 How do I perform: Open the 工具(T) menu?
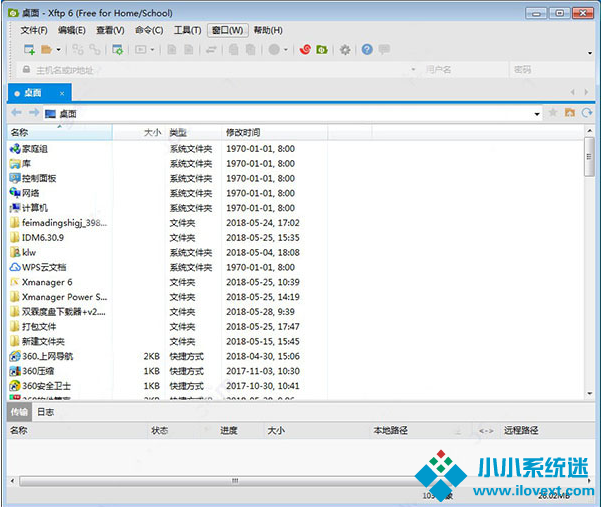188,30
